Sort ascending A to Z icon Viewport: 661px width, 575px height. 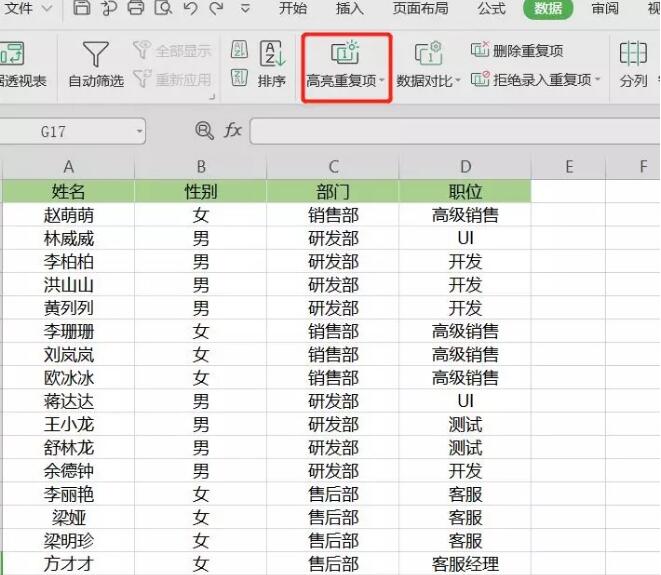click(x=239, y=49)
